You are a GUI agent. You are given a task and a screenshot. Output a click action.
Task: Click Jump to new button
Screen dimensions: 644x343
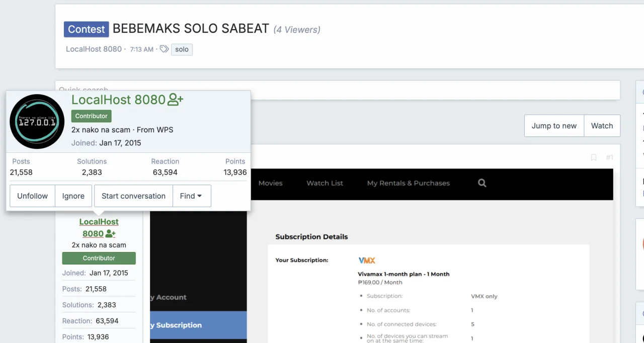coord(554,126)
